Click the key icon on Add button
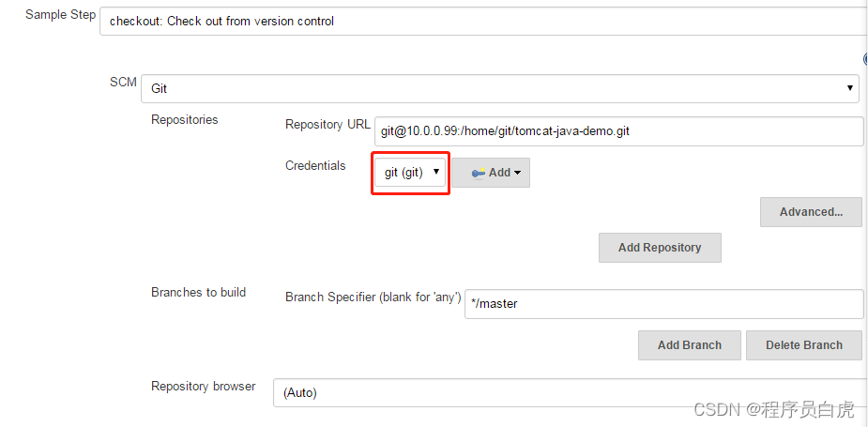This screenshot has height=427, width=868. click(479, 173)
